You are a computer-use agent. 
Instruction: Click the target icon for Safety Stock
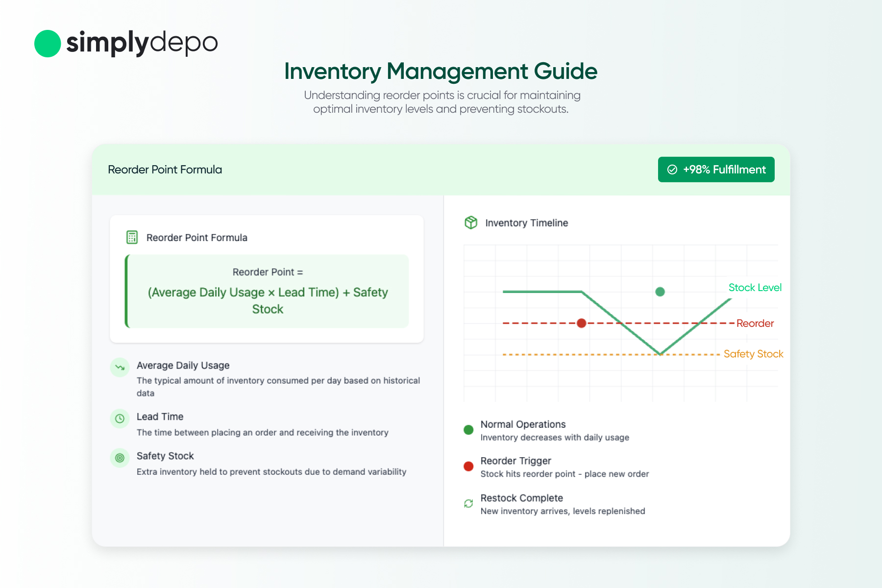click(x=120, y=458)
